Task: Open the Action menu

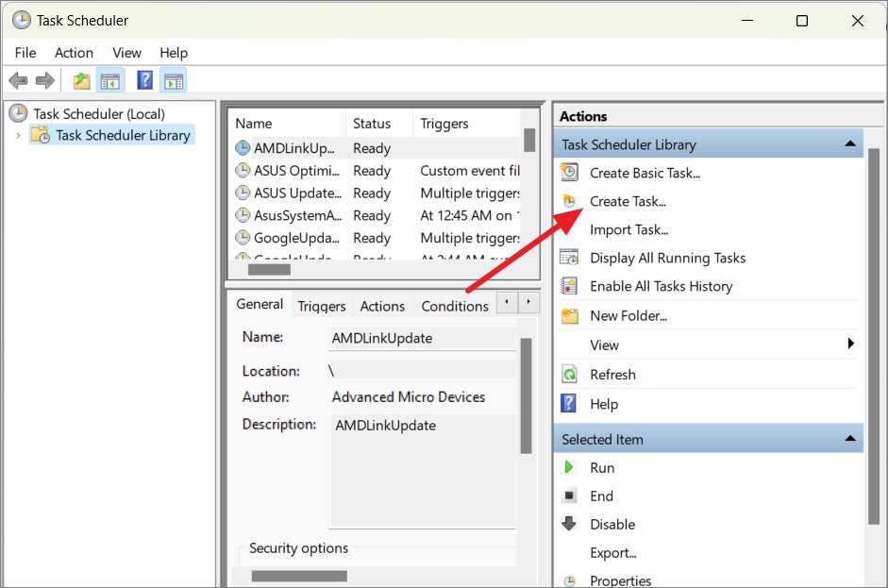Action: pyautogui.click(x=74, y=53)
